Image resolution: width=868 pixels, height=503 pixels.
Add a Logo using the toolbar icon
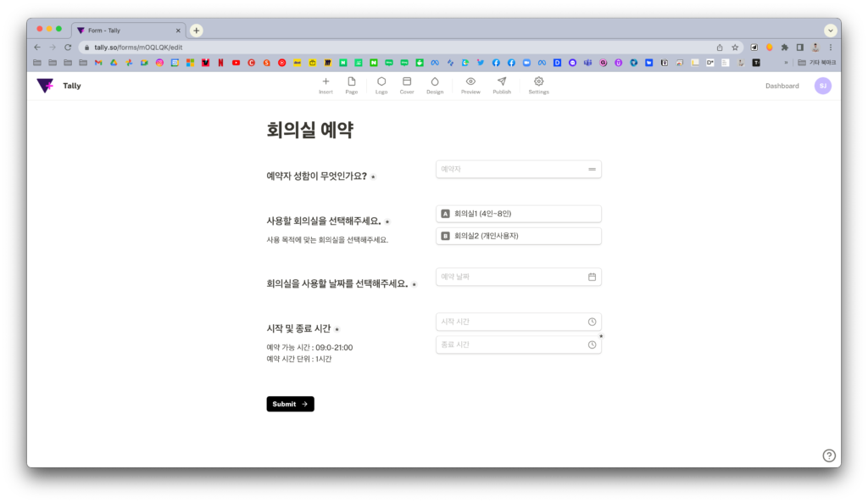point(381,85)
